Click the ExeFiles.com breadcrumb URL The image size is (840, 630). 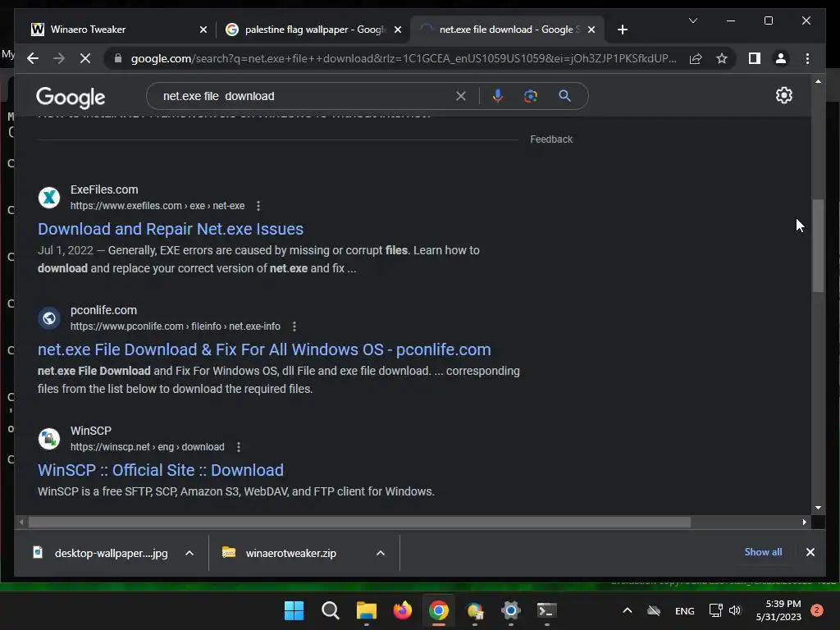coord(157,206)
